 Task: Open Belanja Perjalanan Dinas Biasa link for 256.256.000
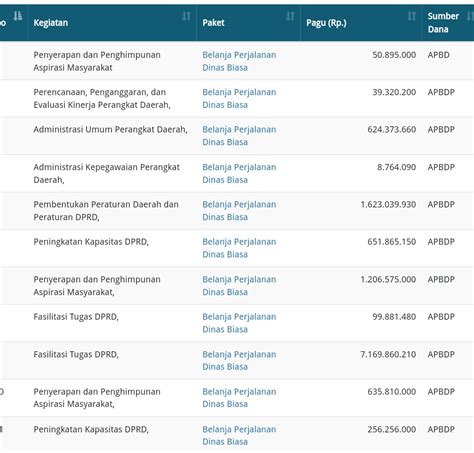[239, 435]
